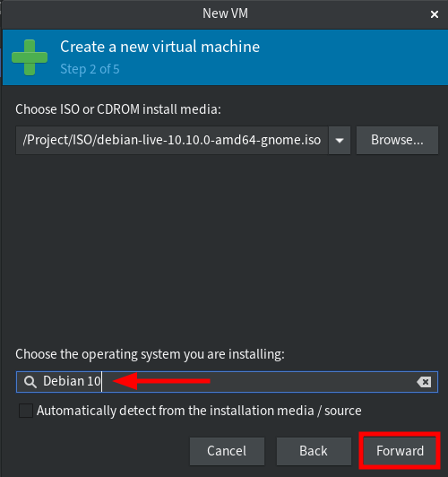
Task: Click the 'Choose the operating system' label
Action: pos(150,354)
